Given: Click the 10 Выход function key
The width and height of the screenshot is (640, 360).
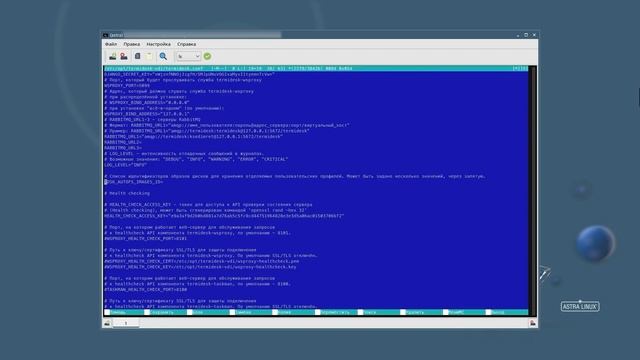Looking at the screenshot, I should (507, 312).
